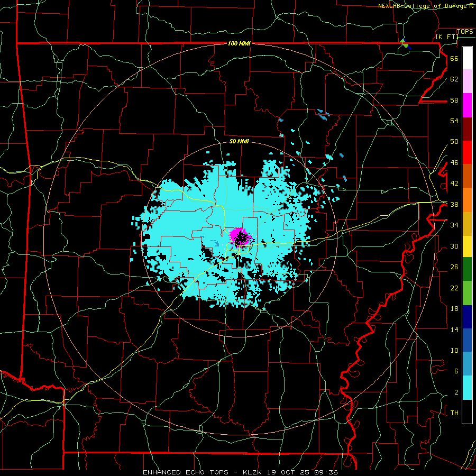This screenshot has width=476, height=476.
Task: Choose the gold legend swatch
Action: point(467,224)
